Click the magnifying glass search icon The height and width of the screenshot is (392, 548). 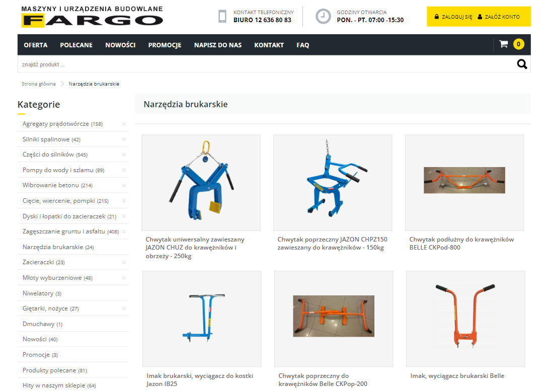click(522, 64)
